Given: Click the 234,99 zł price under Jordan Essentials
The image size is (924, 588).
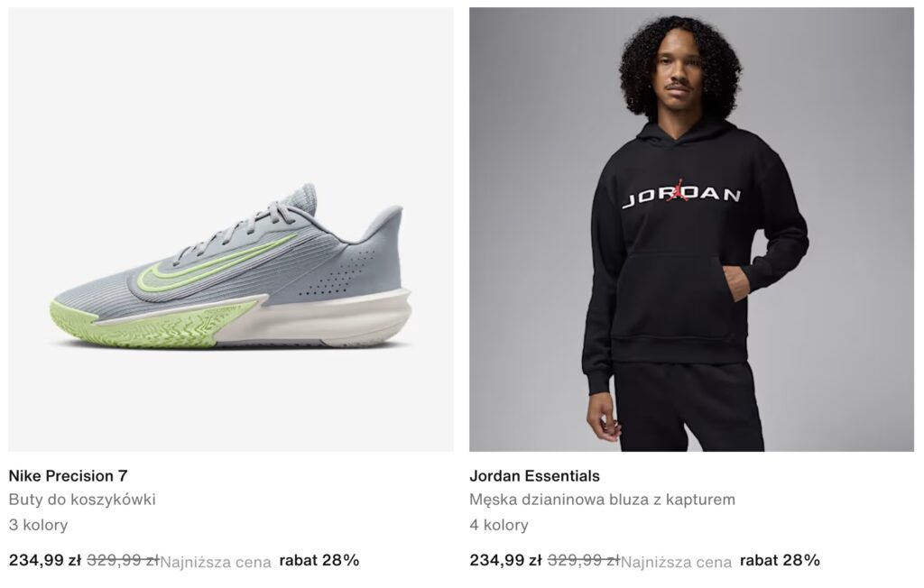Looking at the screenshot, I should (505, 560).
